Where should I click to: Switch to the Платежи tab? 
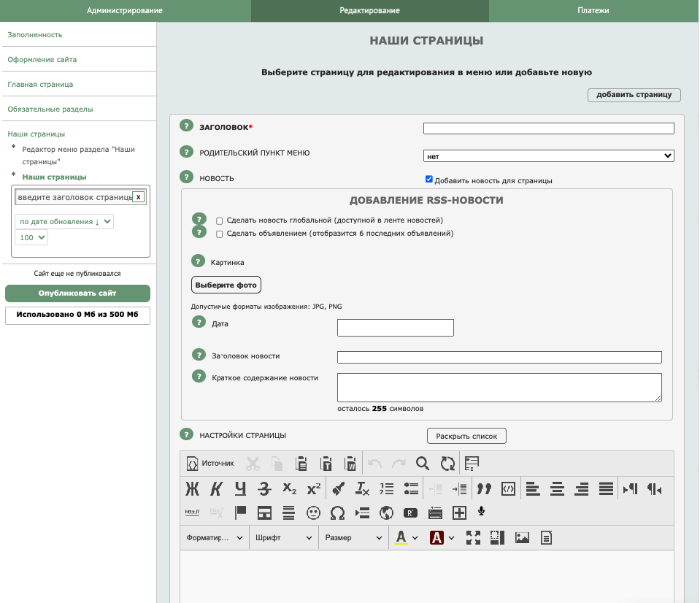[x=593, y=11]
